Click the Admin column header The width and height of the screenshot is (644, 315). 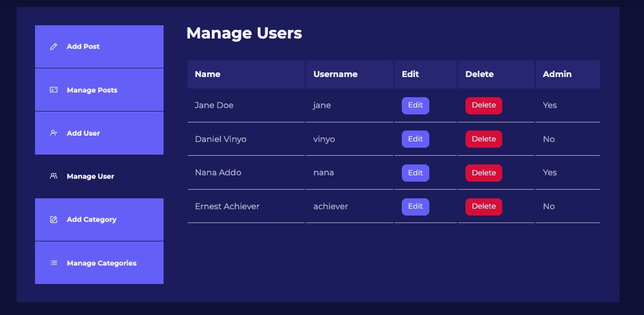pos(568,74)
